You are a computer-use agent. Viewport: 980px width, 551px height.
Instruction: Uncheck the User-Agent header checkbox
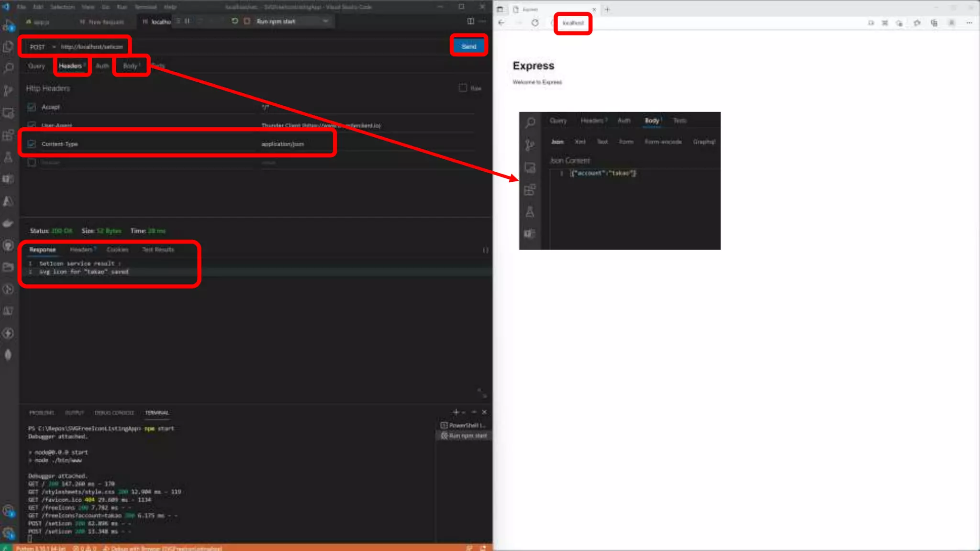pos(32,125)
